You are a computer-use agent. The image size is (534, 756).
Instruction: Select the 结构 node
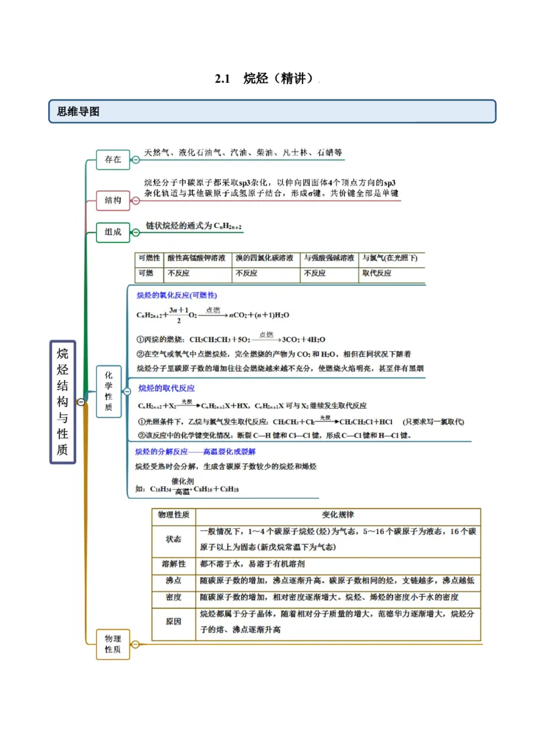pos(113,201)
